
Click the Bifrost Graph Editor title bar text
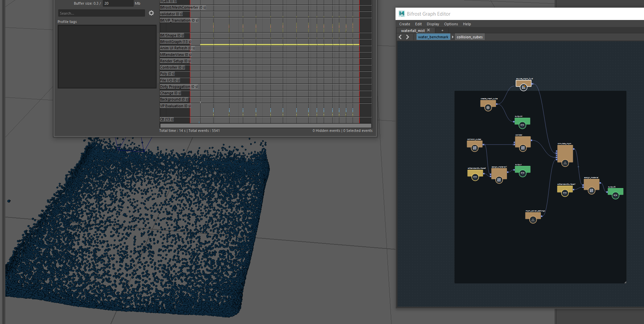(x=428, y=14)
